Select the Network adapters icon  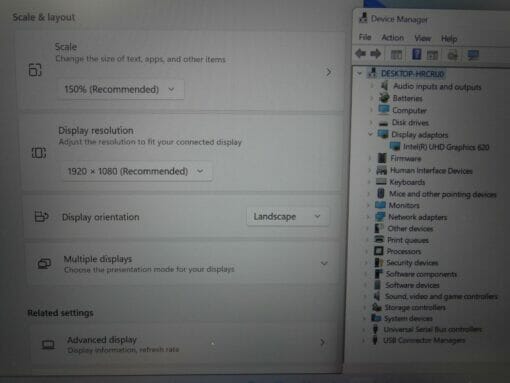tap(380, 217)
